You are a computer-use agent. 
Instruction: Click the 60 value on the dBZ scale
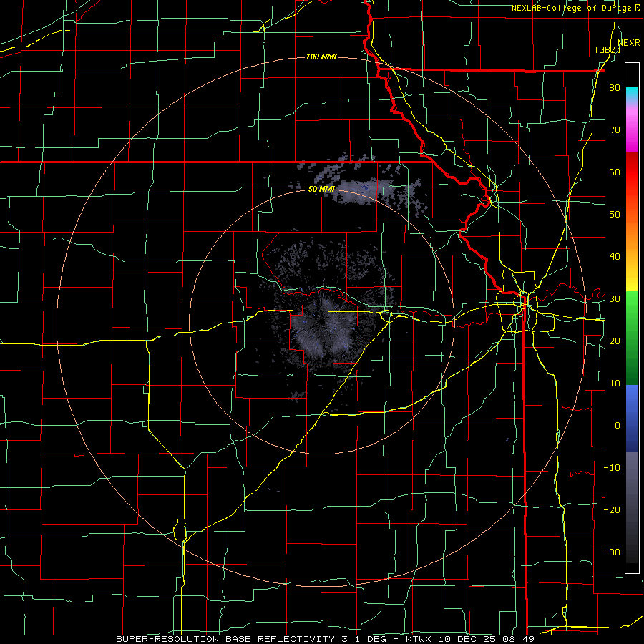coord(615,172)
